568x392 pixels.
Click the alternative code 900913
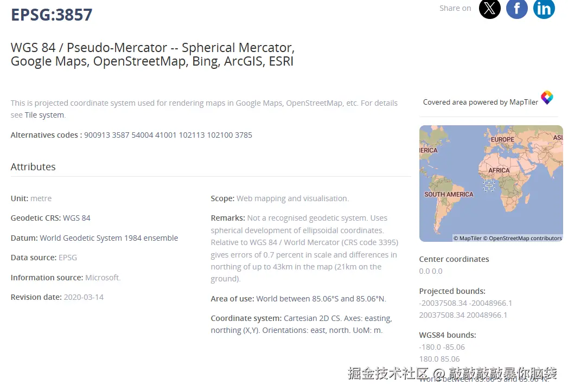(x=97, y=135)
